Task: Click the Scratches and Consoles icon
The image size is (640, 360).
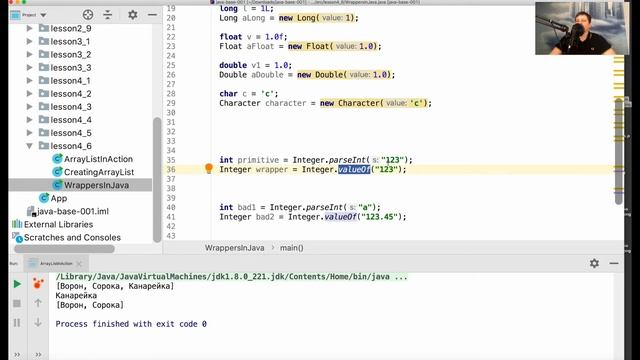Action: point(17,237)
